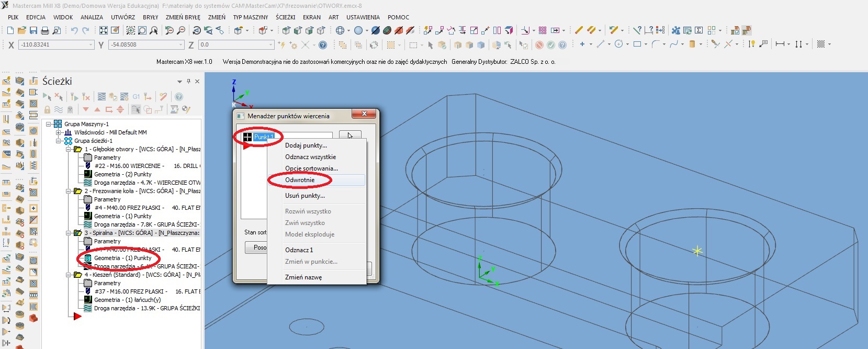Toggle auto-hide pin on Ścieżki panel

189,81
